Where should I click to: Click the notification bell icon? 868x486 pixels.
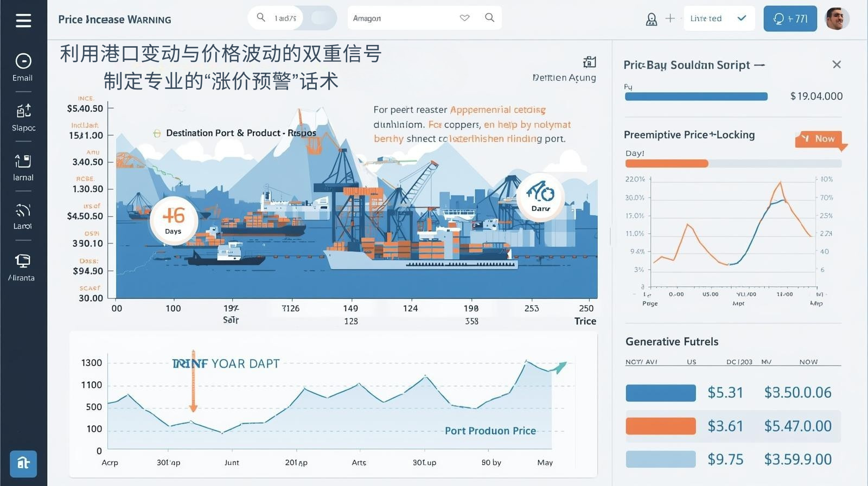click(x=652, y=19)
